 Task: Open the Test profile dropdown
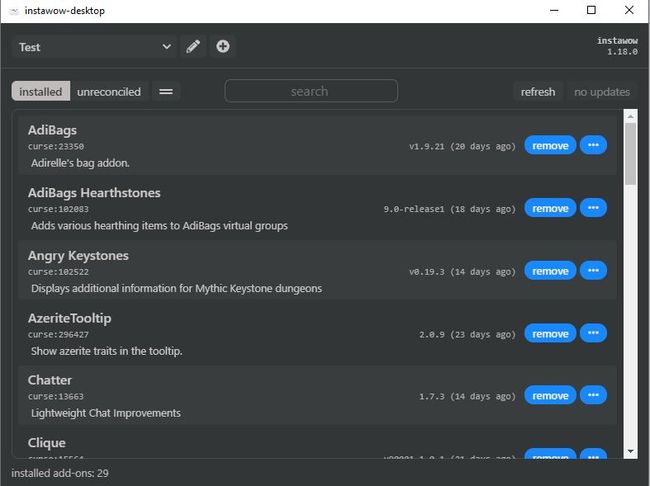95,46
